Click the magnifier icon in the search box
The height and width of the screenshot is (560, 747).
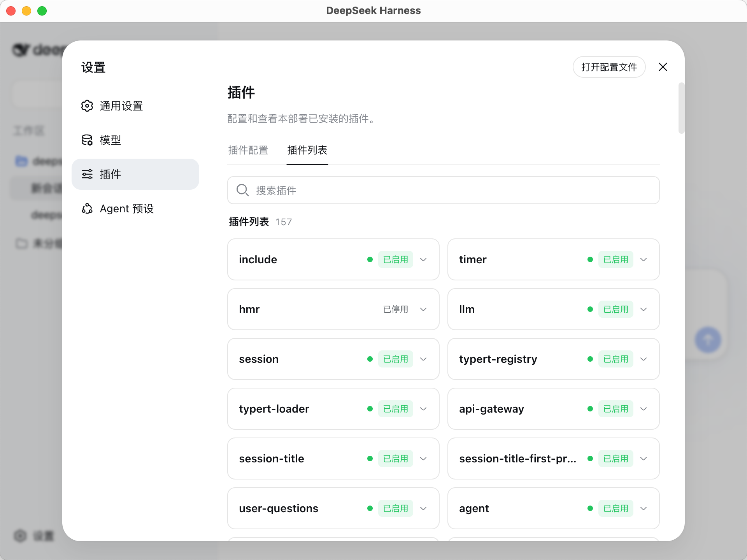pyautogui.click(x=242, y=190)
